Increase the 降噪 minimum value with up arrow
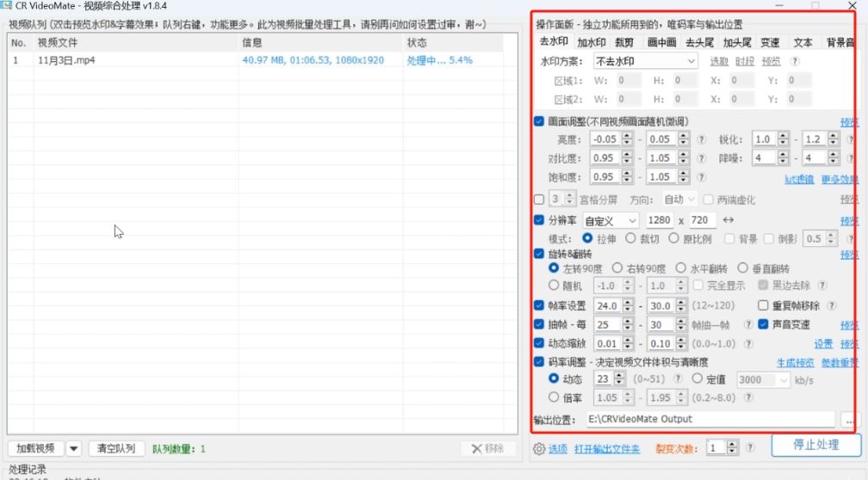This screenshot has width=868, height=480. [x=783, y=155]
